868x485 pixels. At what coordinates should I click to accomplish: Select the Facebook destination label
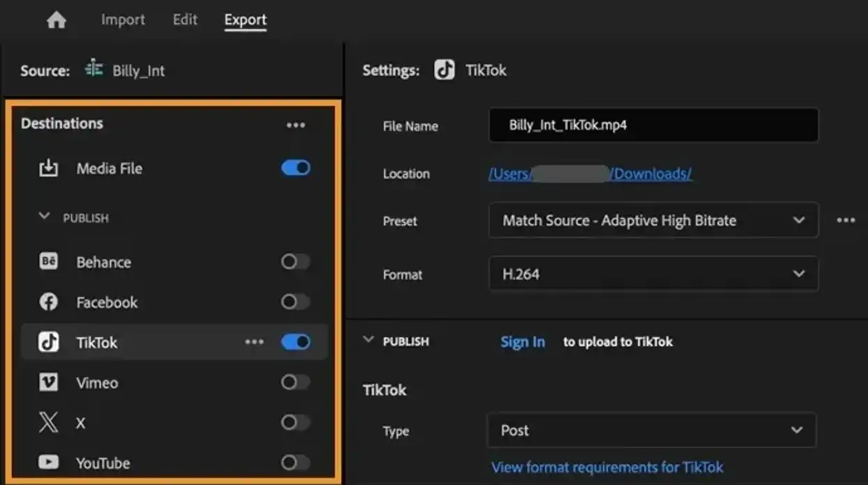pos(107,302)
